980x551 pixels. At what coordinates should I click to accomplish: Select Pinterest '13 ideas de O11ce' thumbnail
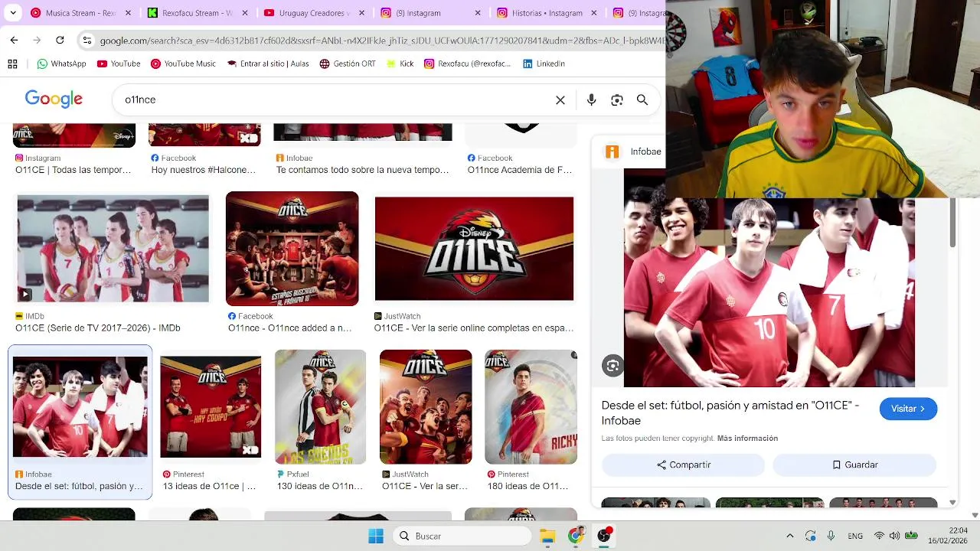[x=211, y=406]
